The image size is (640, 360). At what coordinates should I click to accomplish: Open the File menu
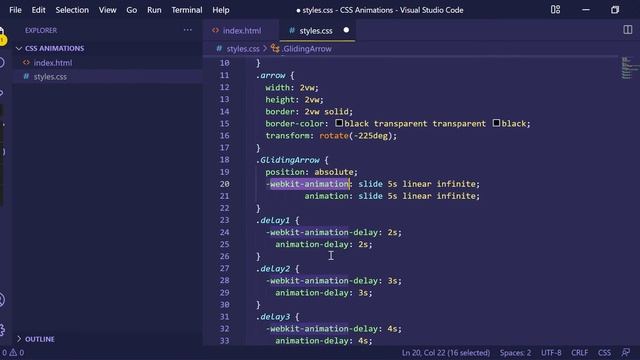[15, 10]
